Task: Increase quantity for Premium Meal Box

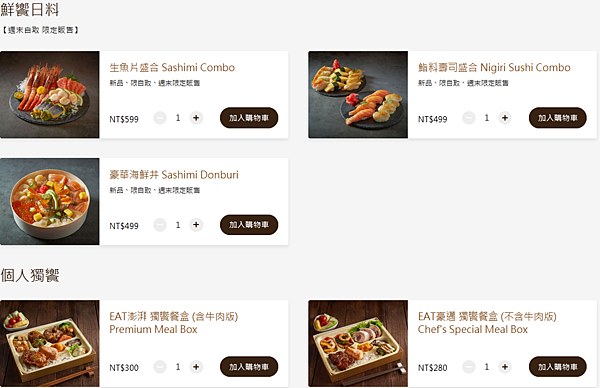Action: (196, 367)
